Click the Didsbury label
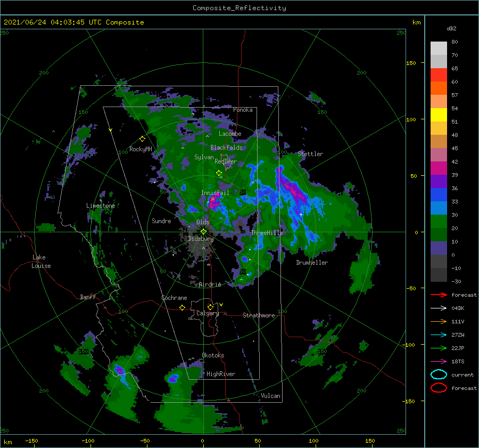This screenshot has width=479, height=448. pos(201,239)
